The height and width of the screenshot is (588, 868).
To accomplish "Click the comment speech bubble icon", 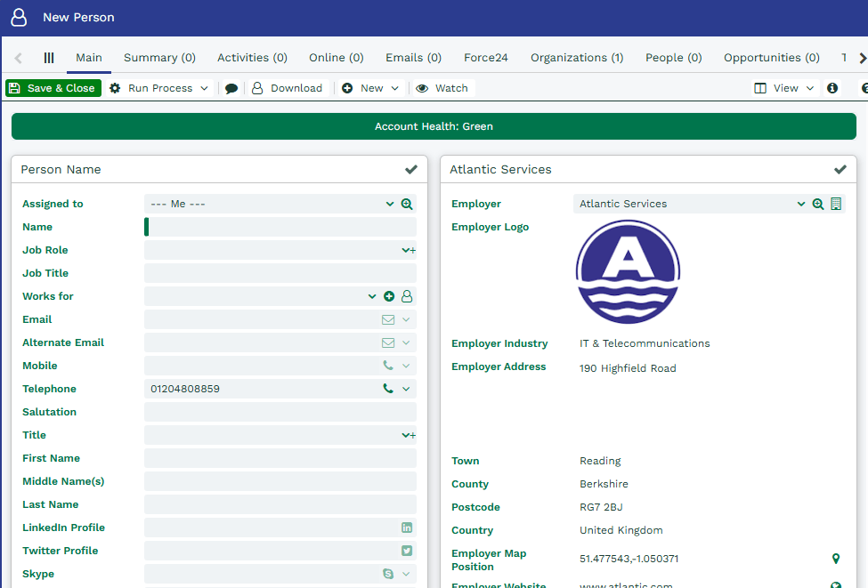I will (231, 88).
